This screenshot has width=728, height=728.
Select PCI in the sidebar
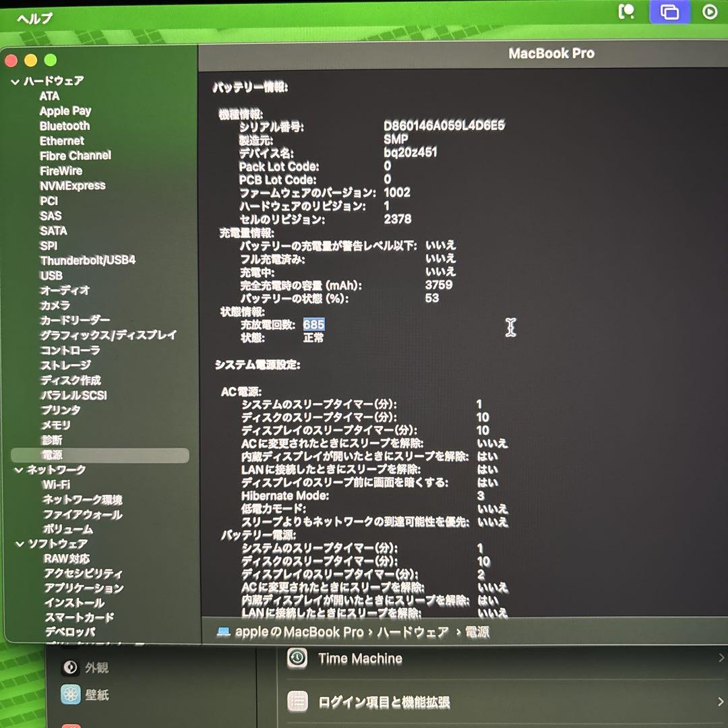49,201
